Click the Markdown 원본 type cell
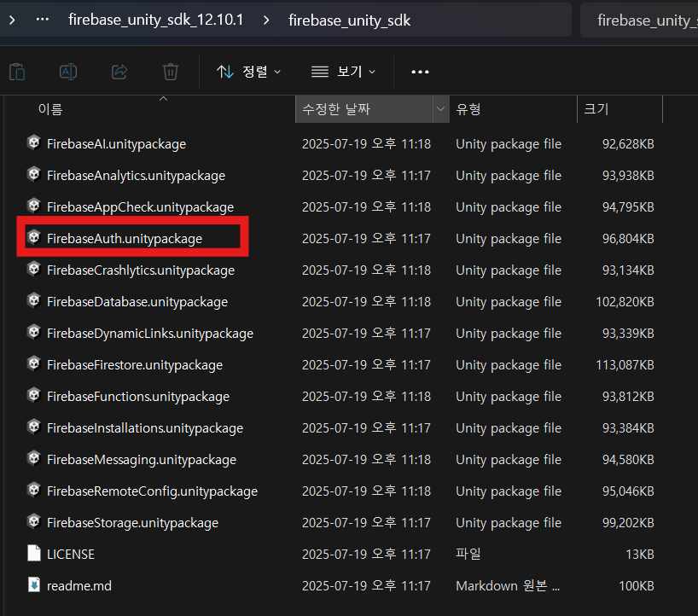The height and width of the screenshot is (616, 698). pos(508,586)
